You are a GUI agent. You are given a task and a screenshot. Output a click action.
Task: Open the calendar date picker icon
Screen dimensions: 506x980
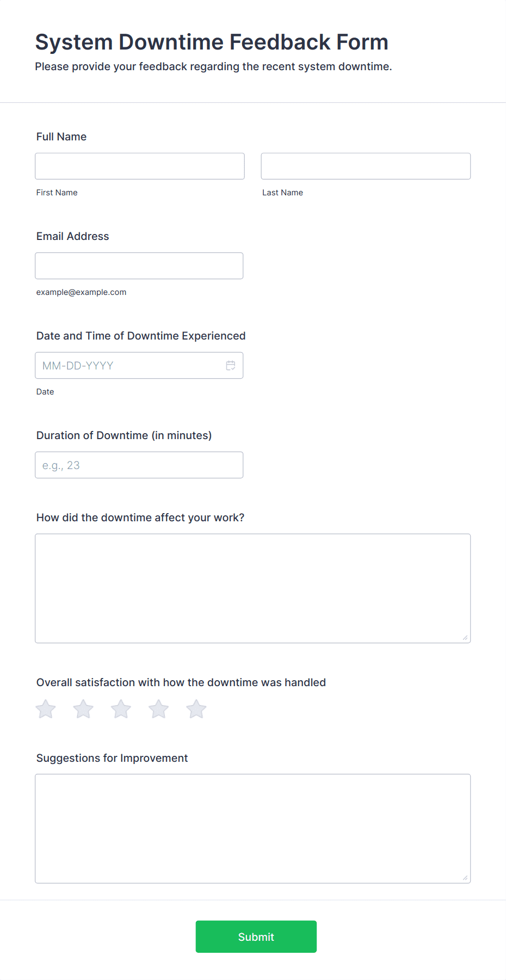click(x=231, y=366)
